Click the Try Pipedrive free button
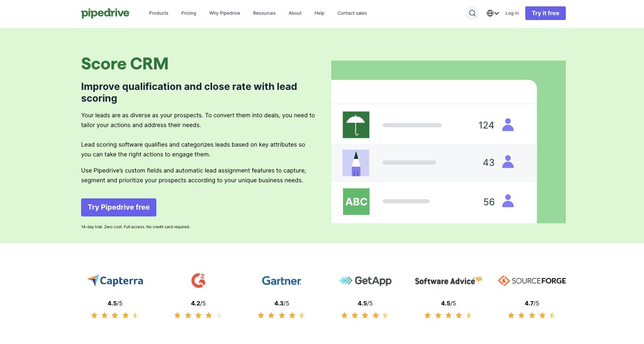This screenshot has height=344, width=644. point(119,207)
